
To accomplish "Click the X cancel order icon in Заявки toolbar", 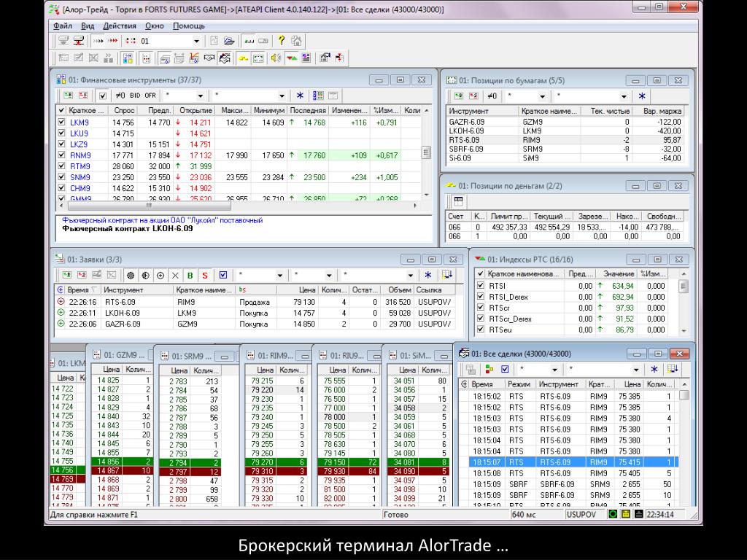I will (x=175, y=275).
